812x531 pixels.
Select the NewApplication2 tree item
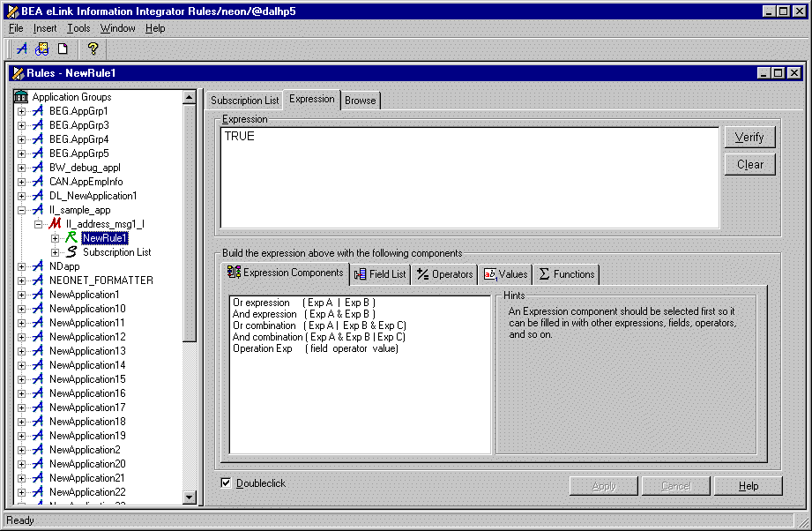(85, 450)
